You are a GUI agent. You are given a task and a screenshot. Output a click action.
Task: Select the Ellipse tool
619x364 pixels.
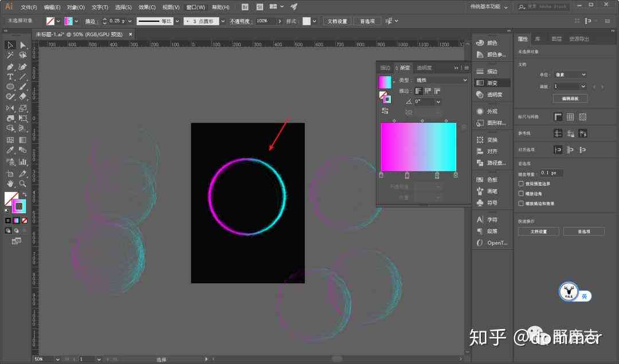point(10,87)
